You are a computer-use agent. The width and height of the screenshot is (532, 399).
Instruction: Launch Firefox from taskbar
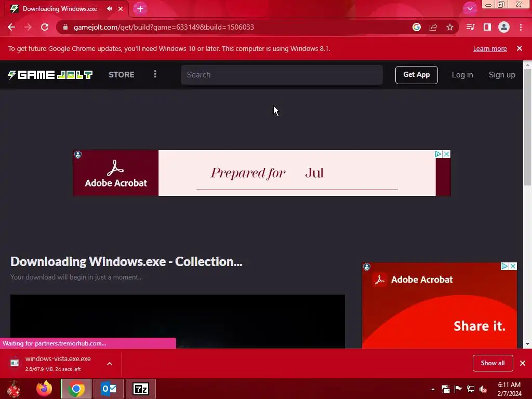pos(44,389)
